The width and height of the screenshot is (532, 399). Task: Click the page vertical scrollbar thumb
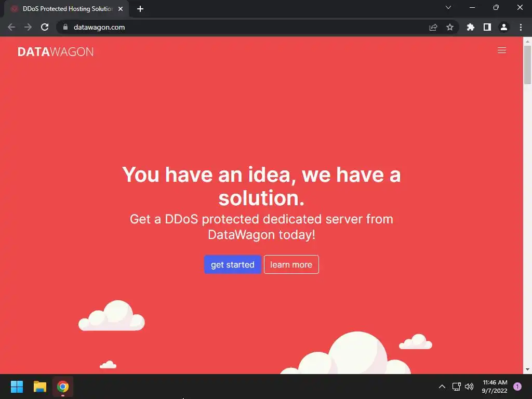(527, 64)
